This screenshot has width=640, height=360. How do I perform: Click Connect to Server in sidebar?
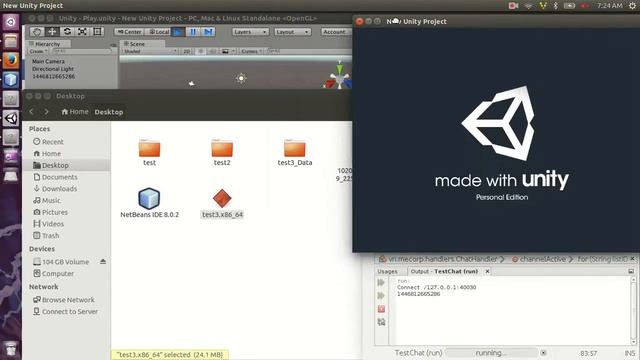[x=65, y=311]
